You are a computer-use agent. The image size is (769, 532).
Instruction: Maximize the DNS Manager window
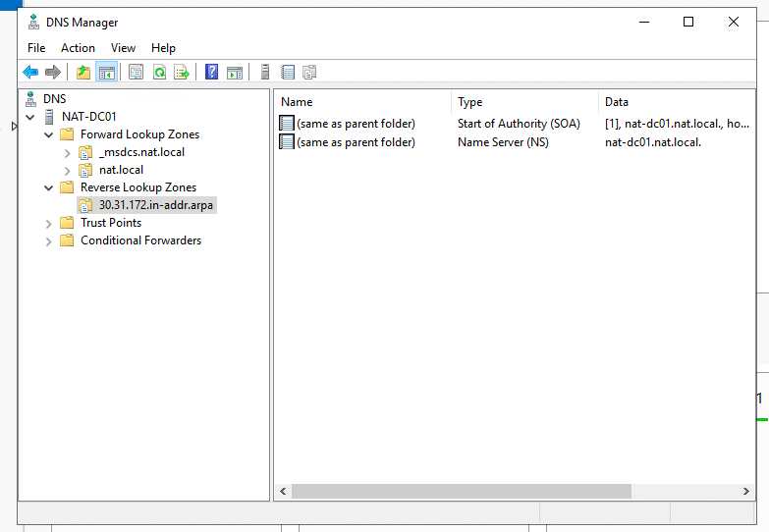(688, 22)
